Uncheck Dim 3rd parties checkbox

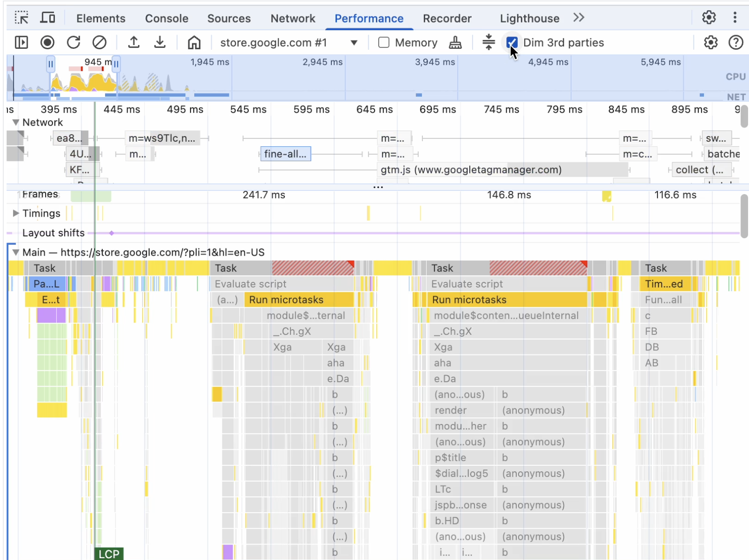[512, 43]
